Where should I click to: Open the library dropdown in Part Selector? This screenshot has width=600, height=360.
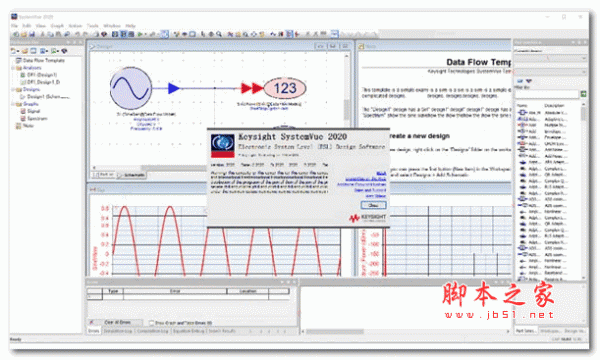pos(550,59)
